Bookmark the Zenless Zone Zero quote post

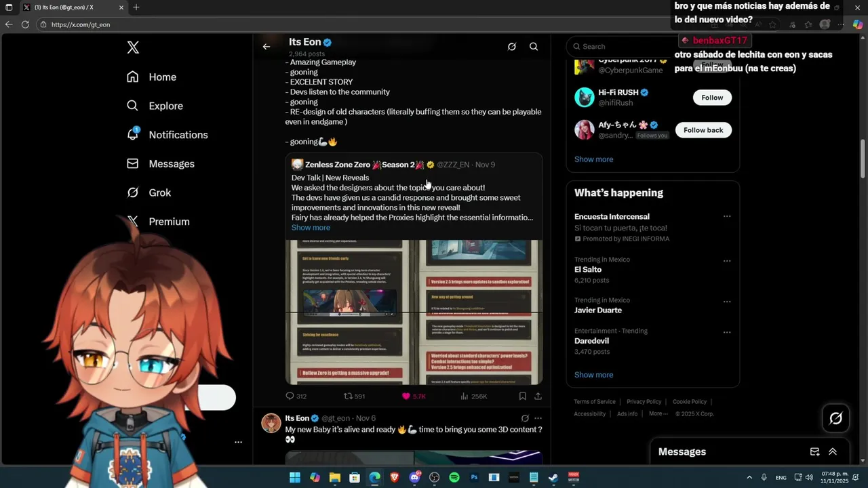pos(522,396)
